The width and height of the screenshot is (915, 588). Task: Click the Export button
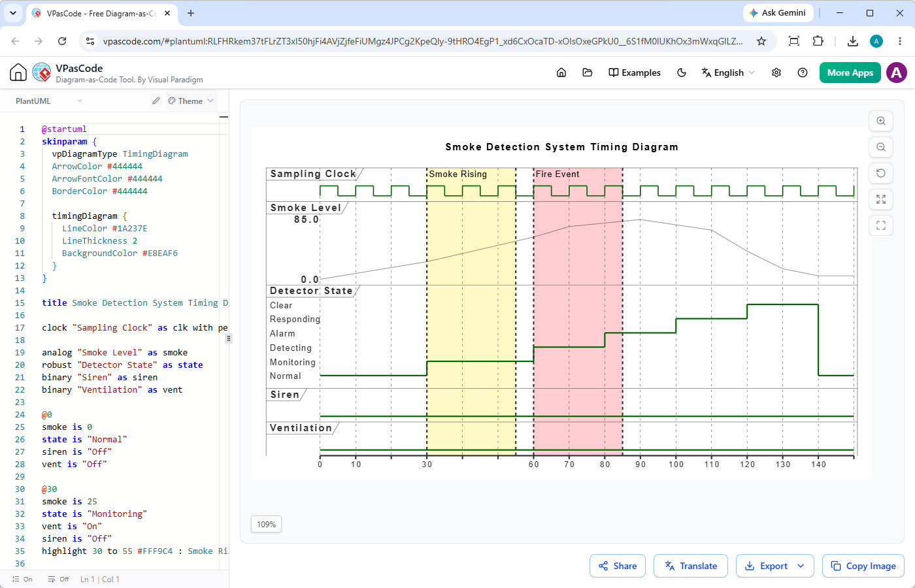[x=775, y=566]
